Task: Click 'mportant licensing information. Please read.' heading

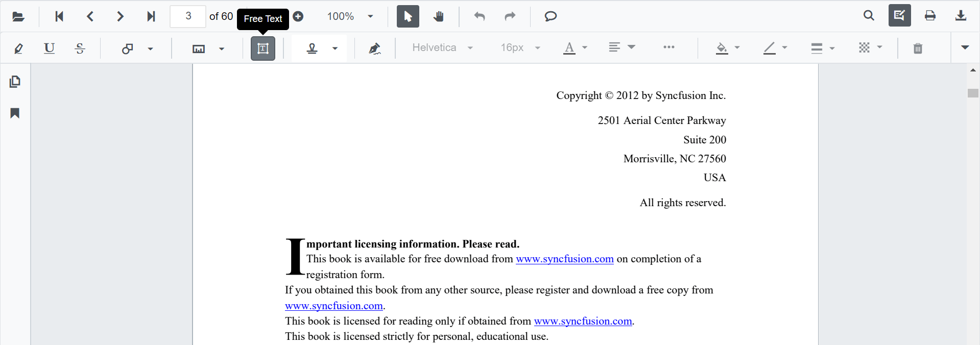Action: pos(413,244)
